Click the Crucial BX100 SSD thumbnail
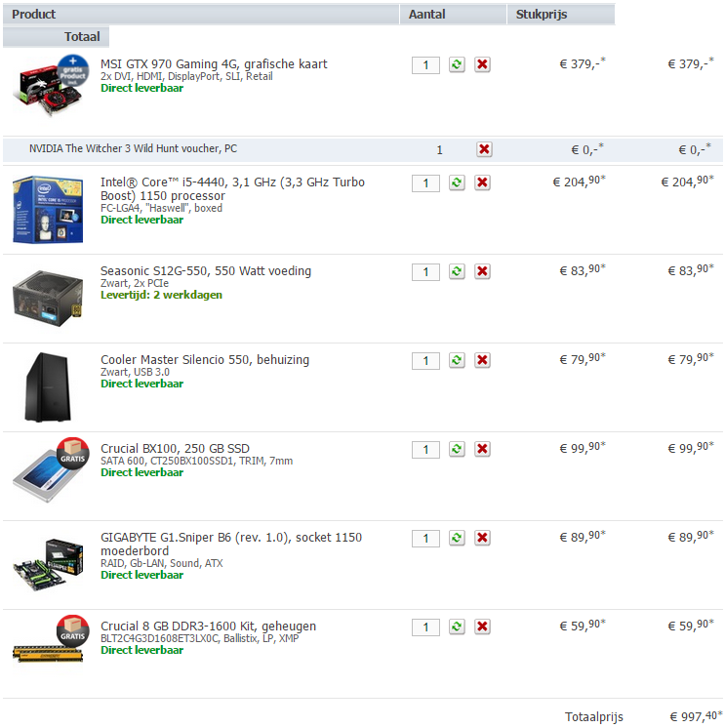 pos(50,470)
